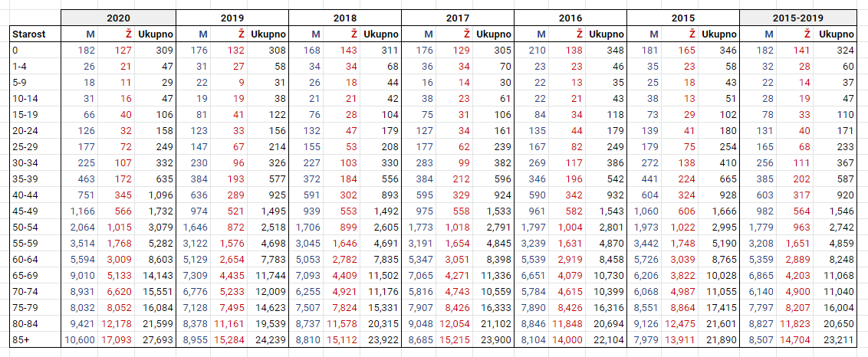Click the 2019 year header cell
The image size is (868, 357).
pyautogui.click(x=232, y=17)
